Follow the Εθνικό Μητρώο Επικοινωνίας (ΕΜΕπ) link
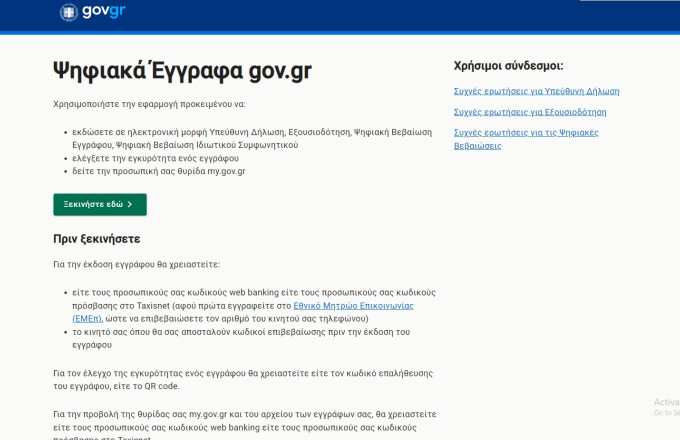680x440 pixels. (x=243, y=312)
